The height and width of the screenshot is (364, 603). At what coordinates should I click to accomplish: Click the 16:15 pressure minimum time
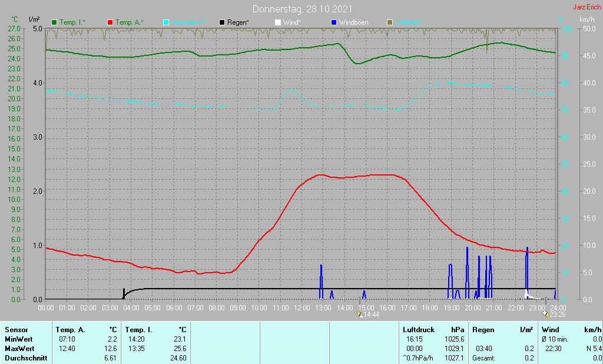coord(415,339)
